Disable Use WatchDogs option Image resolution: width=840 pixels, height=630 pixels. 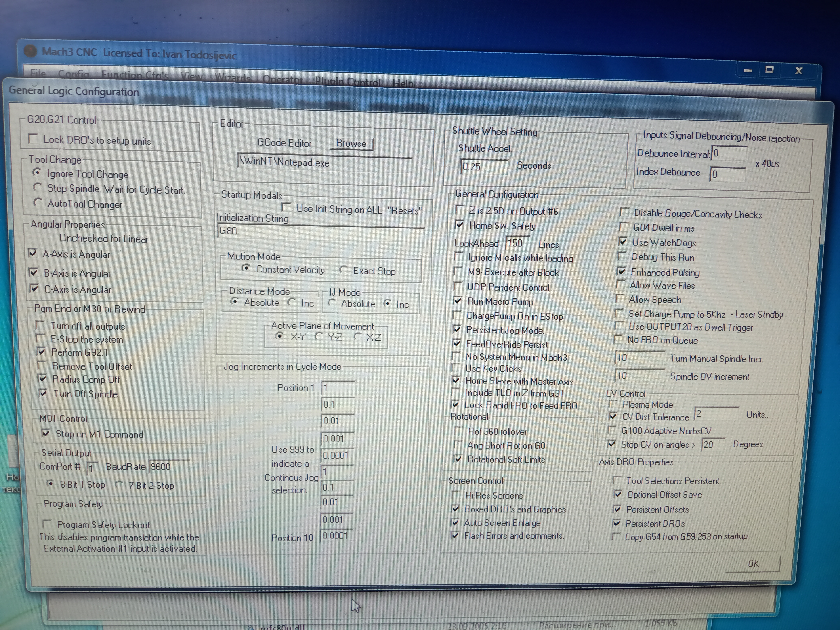pyautogui.click(x=623, y=242)
